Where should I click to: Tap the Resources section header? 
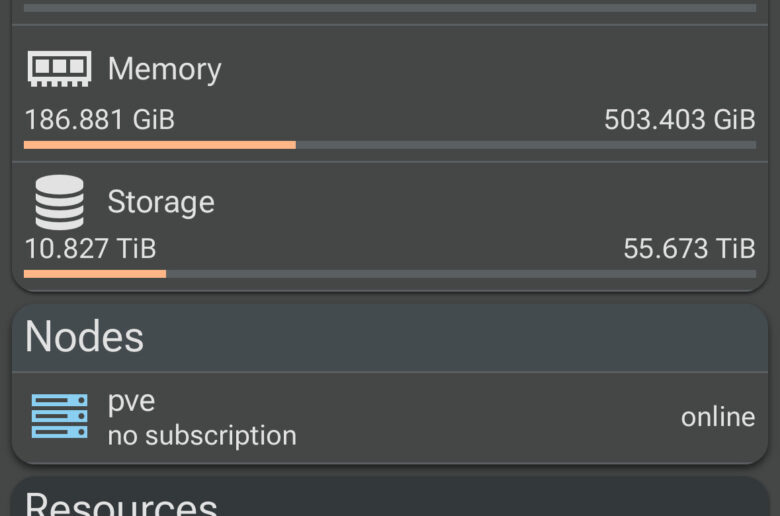tap(120, 502)
